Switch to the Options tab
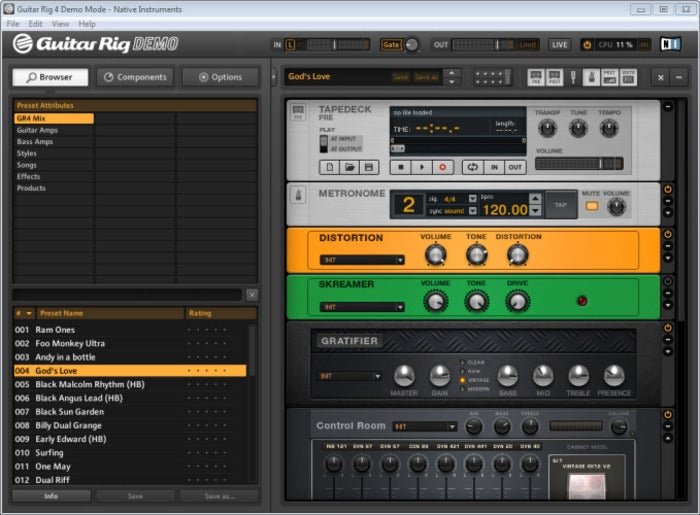The height and width of the screenshot is (515, 700). tap(220, 77)
